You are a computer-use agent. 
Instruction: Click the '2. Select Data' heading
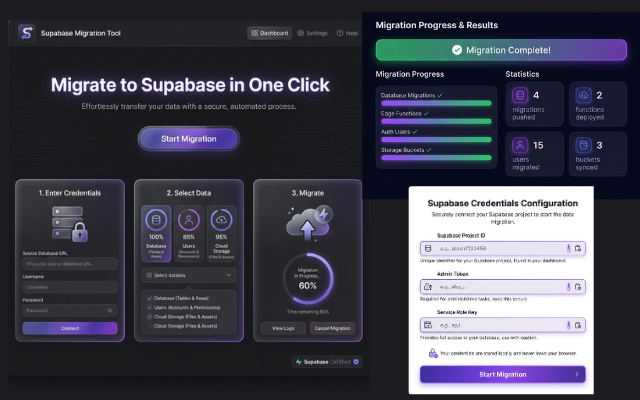pos(189,193)
